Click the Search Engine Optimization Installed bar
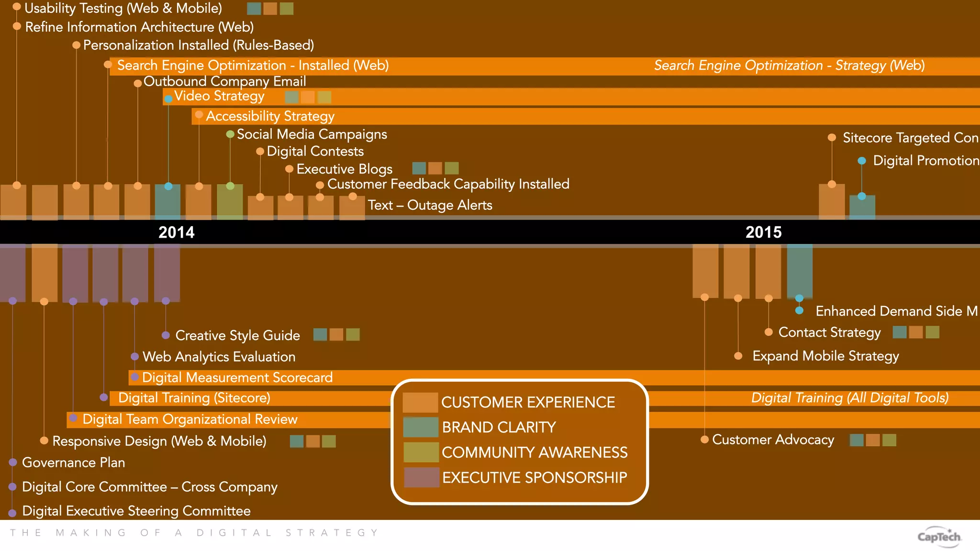Viewport: 980px width, 551px height. [253, 66]
